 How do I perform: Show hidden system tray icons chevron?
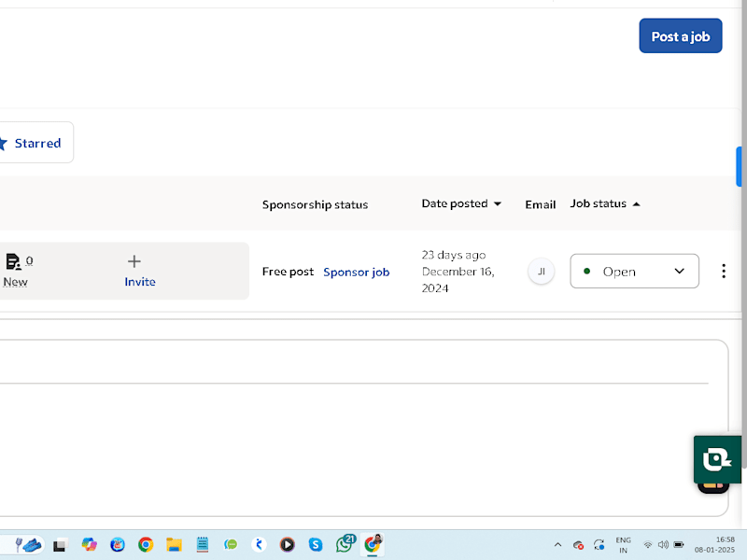click(x=557, y=544)
